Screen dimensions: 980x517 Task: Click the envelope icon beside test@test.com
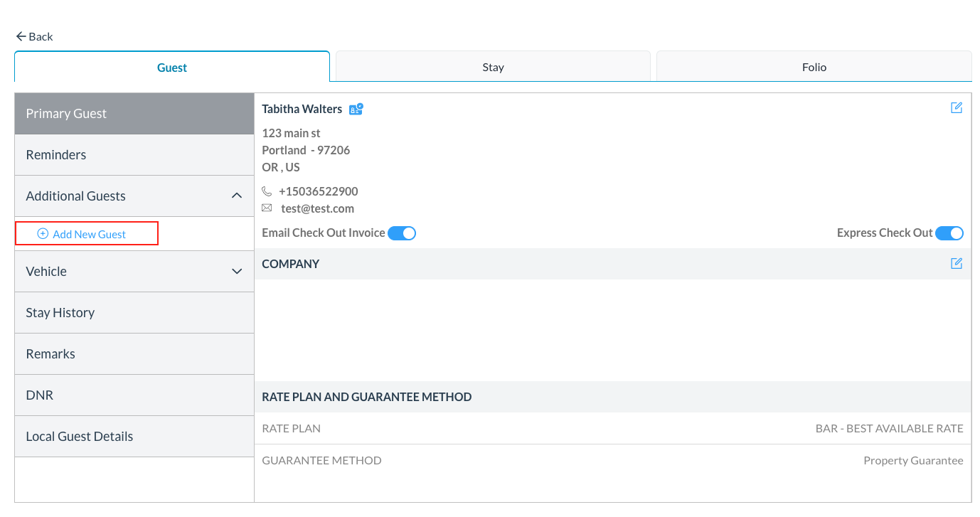pyautogui.click(x=267, y=208)
